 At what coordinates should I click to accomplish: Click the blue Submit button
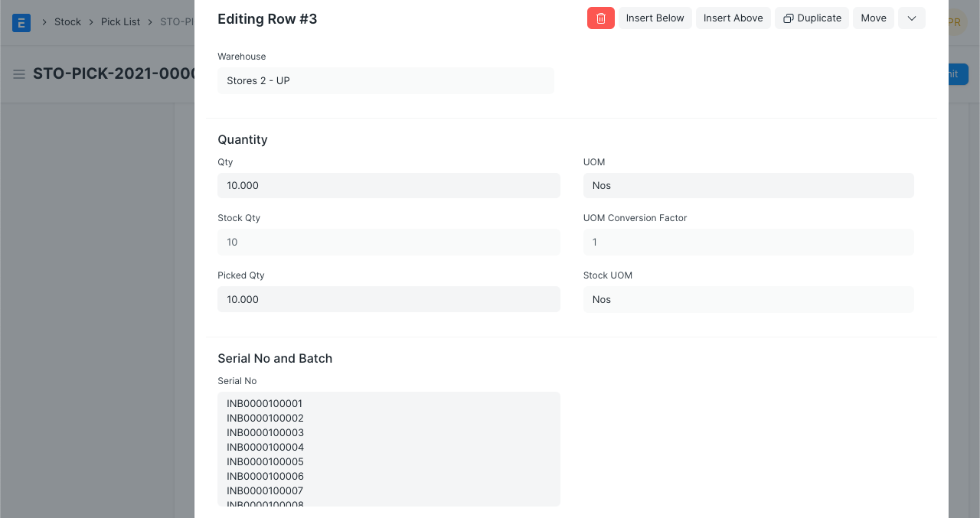tap(957, 74)
